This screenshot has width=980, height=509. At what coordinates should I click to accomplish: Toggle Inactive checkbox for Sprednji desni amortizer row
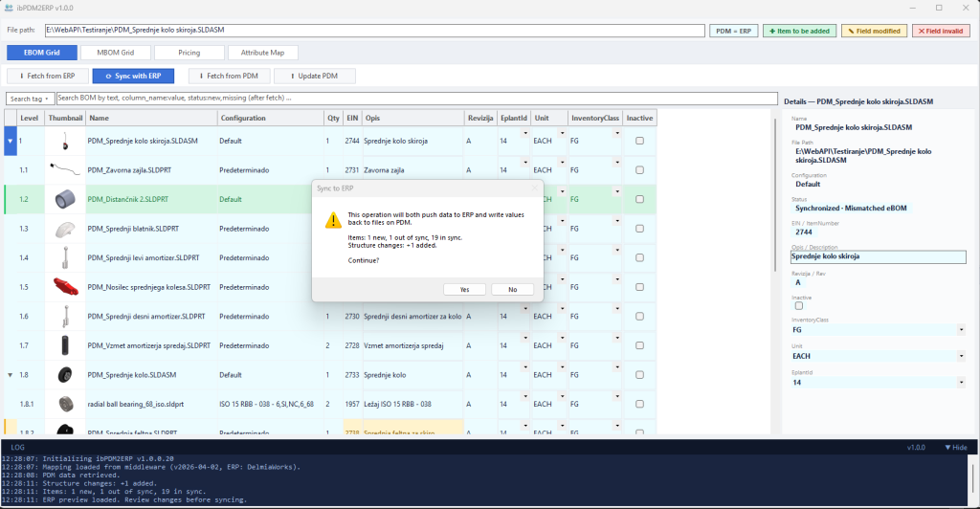(639, 316)
